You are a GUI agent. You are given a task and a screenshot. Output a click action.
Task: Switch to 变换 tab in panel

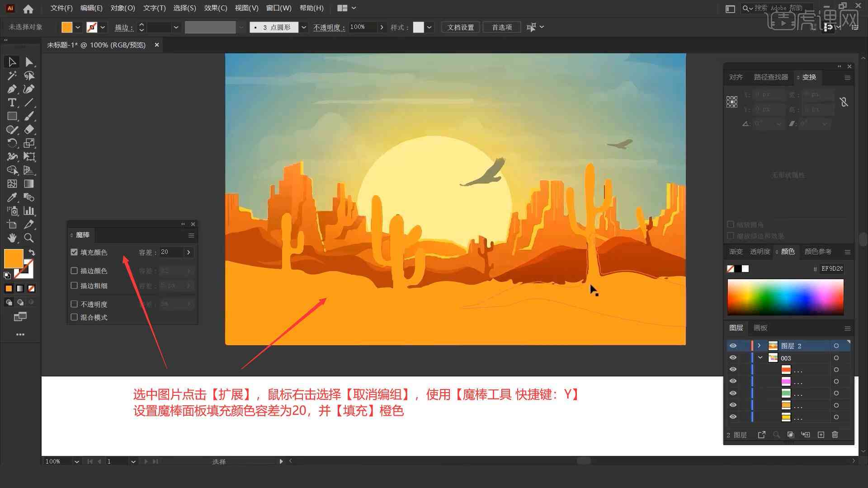pyautogui.click(x=808, y=76)
